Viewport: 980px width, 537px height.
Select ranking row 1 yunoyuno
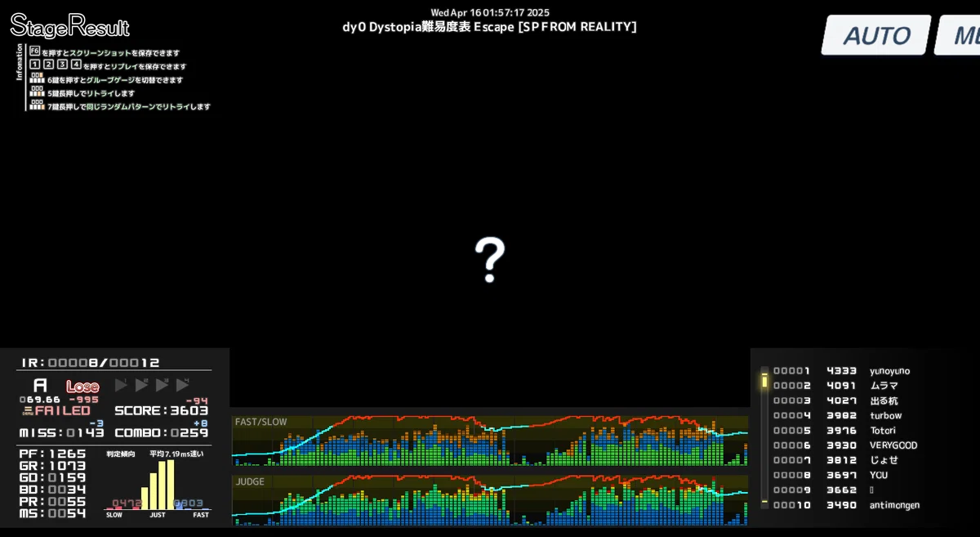tap(841, 371)
